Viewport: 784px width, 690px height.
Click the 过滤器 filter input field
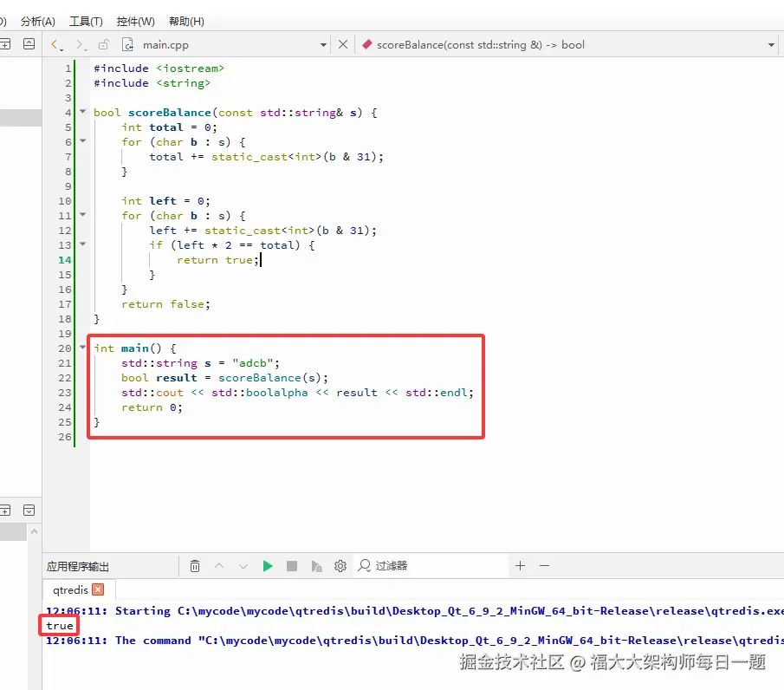pos(432,566)
